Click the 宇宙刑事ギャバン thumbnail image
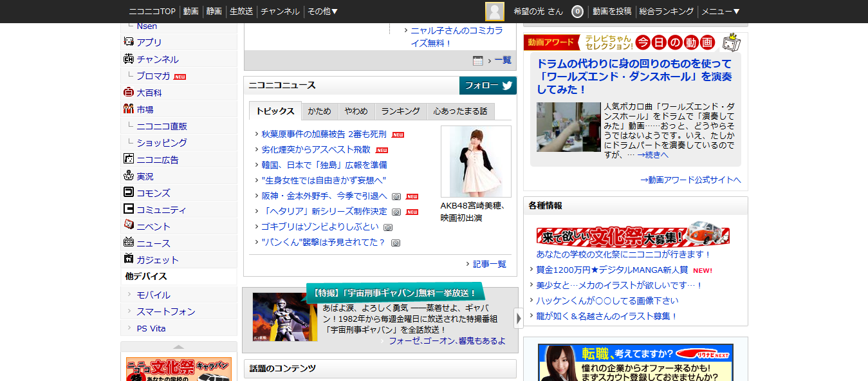Image resolution: width=868 pixels, height=381 pixels. (285, 317)
